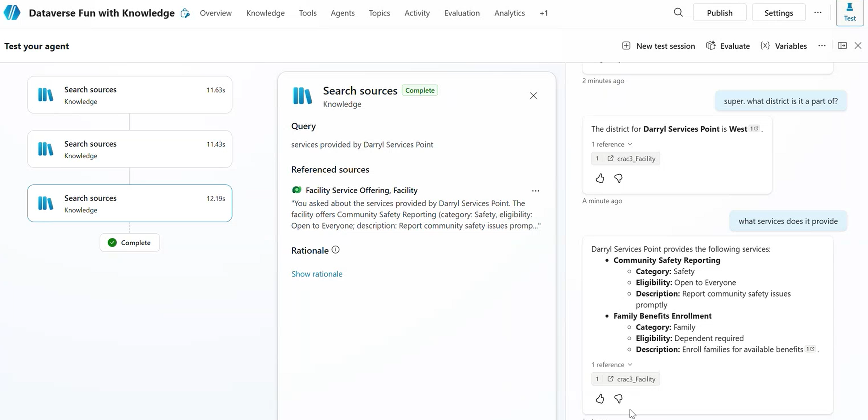Click the agent edit icon beside title
The image size is (868, 420).
pyautogui.click(x=185, y=13)
